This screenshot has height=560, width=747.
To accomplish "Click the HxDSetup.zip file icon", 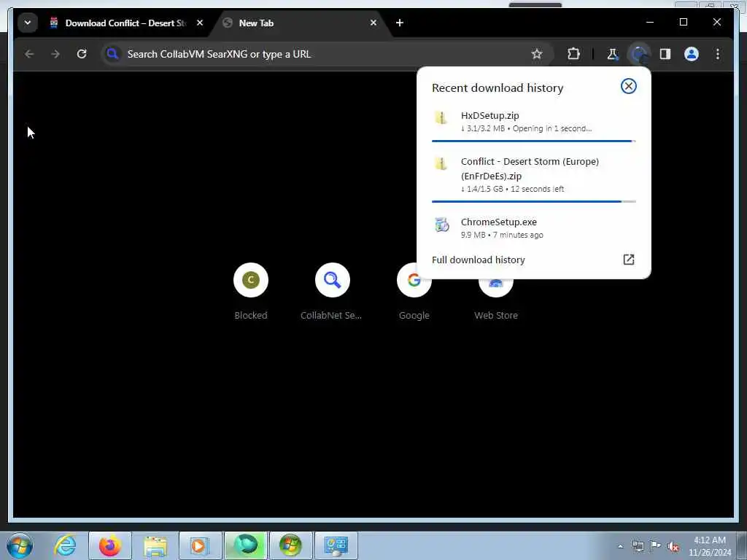I will (441, 117).
